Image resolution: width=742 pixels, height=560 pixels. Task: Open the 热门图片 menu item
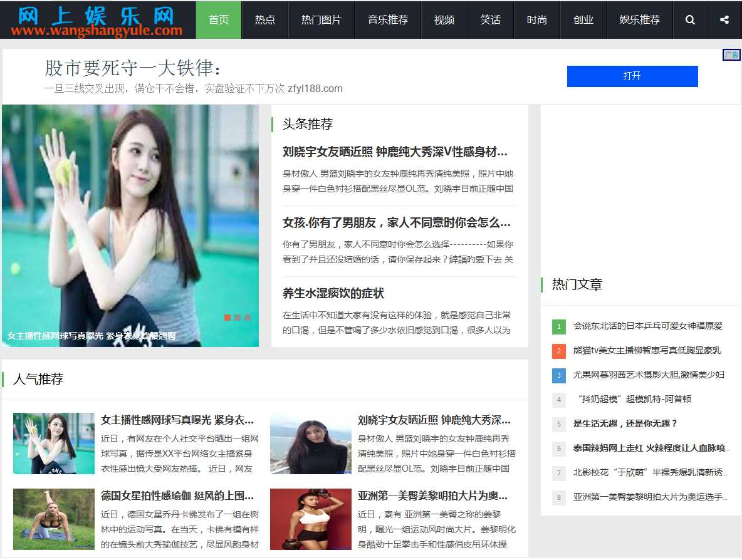[x=321, y=20]
